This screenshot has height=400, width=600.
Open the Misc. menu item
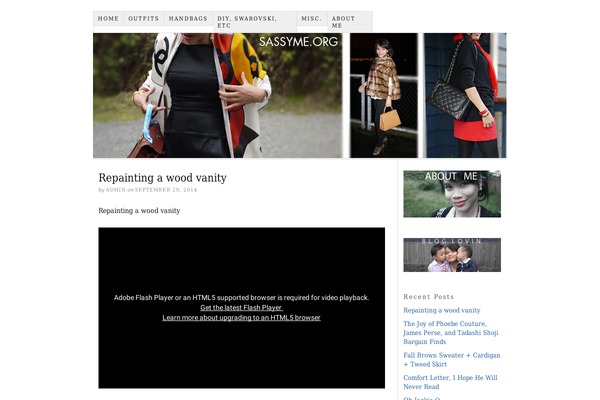(311, 18)
